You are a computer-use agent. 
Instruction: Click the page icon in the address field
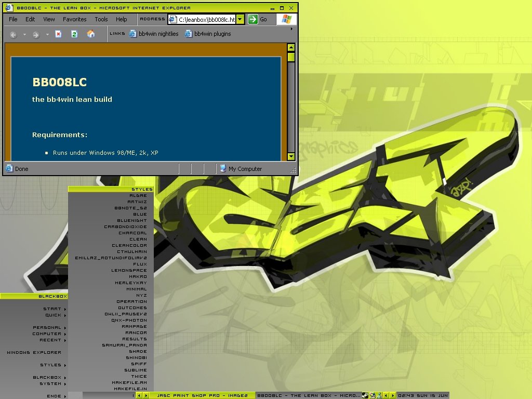[x=172, y=20]
